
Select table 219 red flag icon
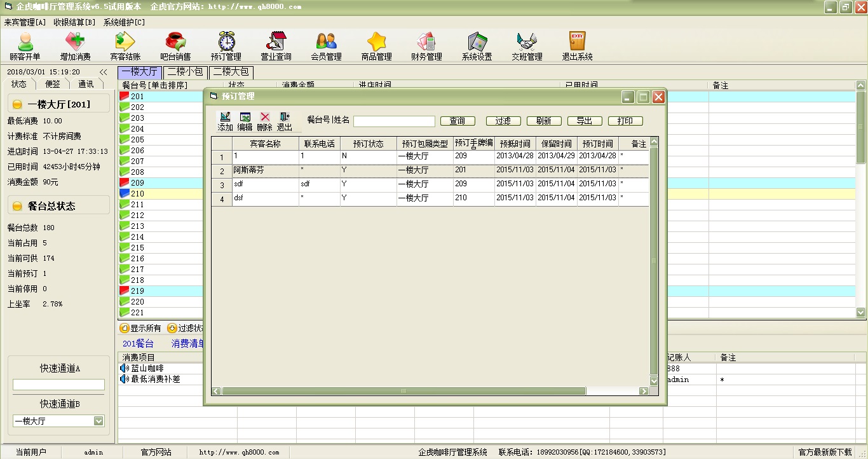tap(125, 291)
